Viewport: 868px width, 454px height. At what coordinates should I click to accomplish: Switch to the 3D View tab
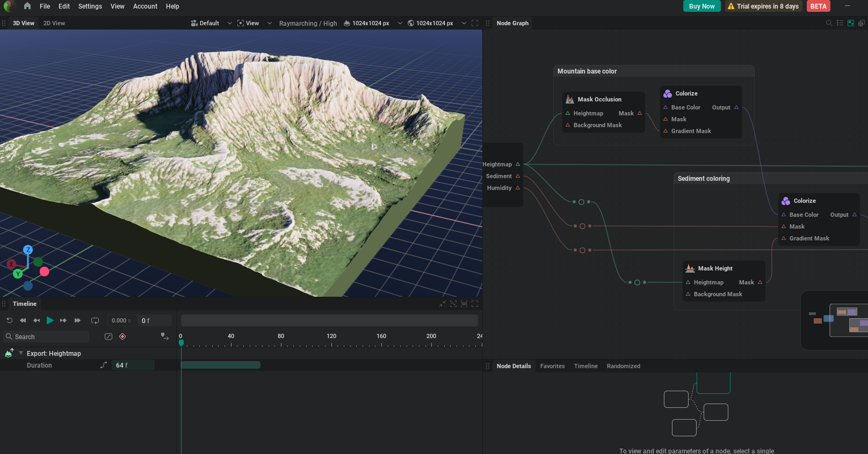24,23
